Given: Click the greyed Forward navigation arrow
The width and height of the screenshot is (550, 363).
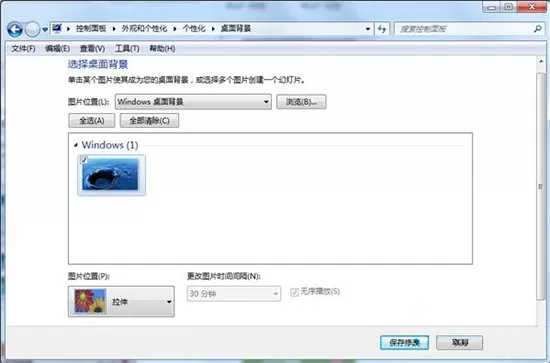Looking at the screenshot, I should pyautogui.click(x=32, y=29).
